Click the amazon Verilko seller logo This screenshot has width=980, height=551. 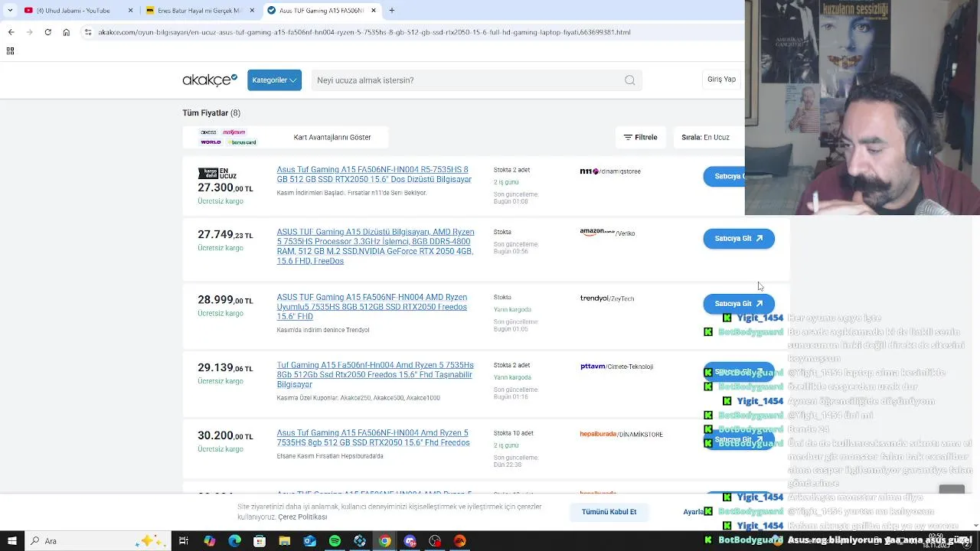coord(607,233)
